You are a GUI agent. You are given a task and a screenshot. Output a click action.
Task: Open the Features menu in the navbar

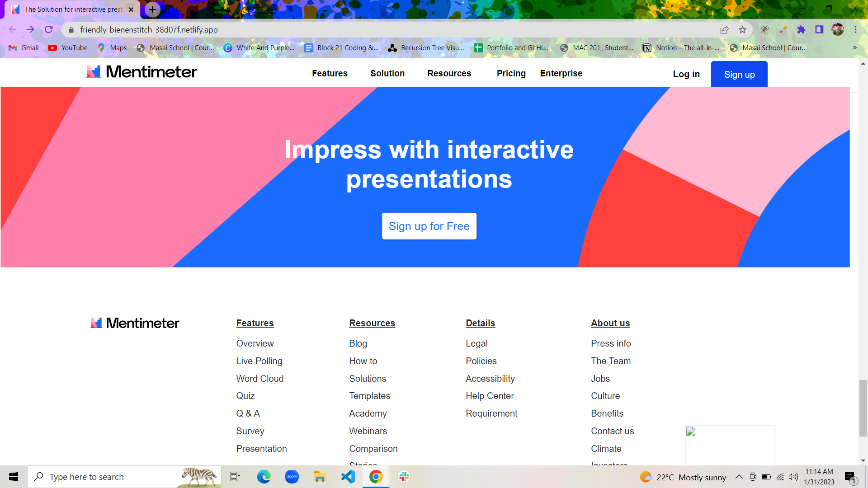click(330, 74)
